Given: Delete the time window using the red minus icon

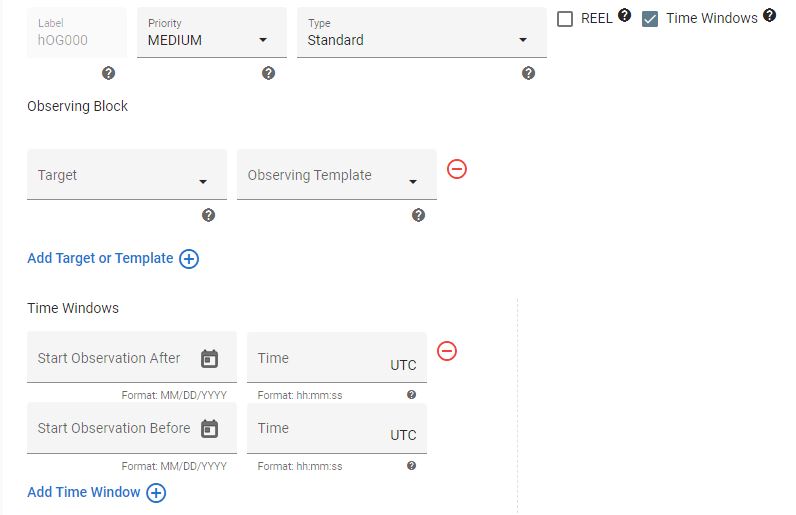Looking at the screenshot, I should 447,351.
